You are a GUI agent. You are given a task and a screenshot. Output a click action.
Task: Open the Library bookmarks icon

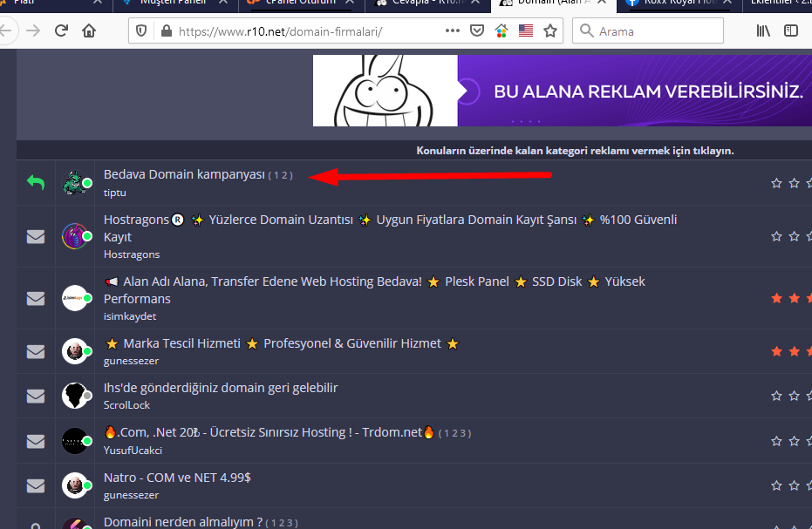(x=763, y=31)
